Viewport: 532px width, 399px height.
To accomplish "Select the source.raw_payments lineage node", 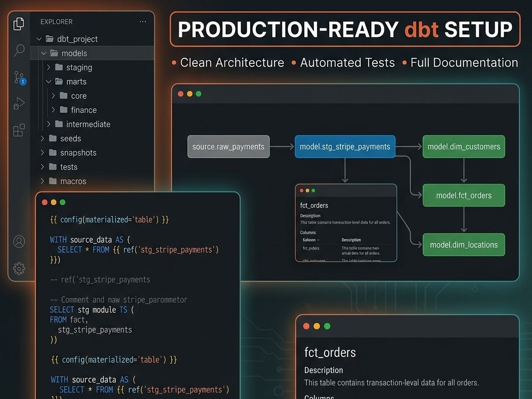I will point(228,147).
